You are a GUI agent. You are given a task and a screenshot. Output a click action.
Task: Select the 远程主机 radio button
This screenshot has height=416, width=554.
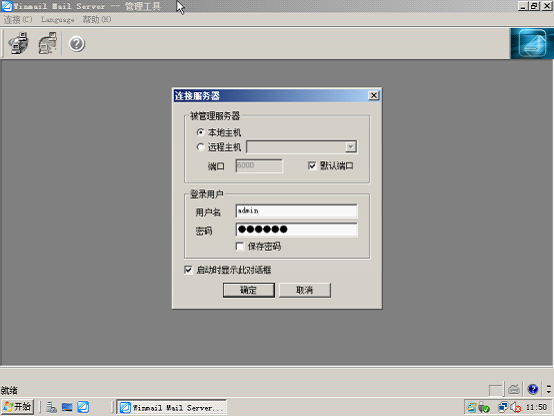[x=200, y=147]
